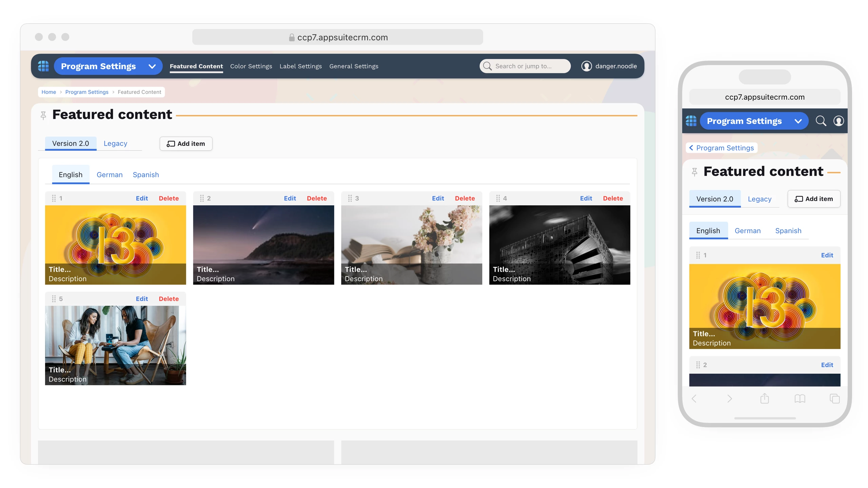Expand the mobile Program Settings dropdown chevron

coord(798,121)
